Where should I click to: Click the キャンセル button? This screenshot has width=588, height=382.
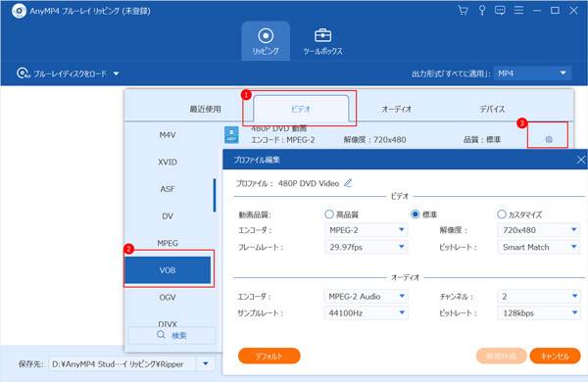[555, 356]
